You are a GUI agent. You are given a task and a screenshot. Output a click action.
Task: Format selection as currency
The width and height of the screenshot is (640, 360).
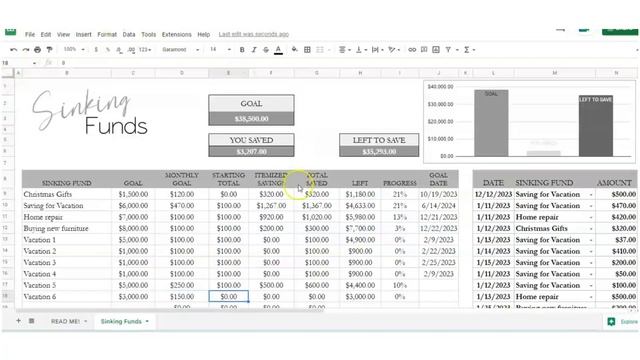point(96,50)
